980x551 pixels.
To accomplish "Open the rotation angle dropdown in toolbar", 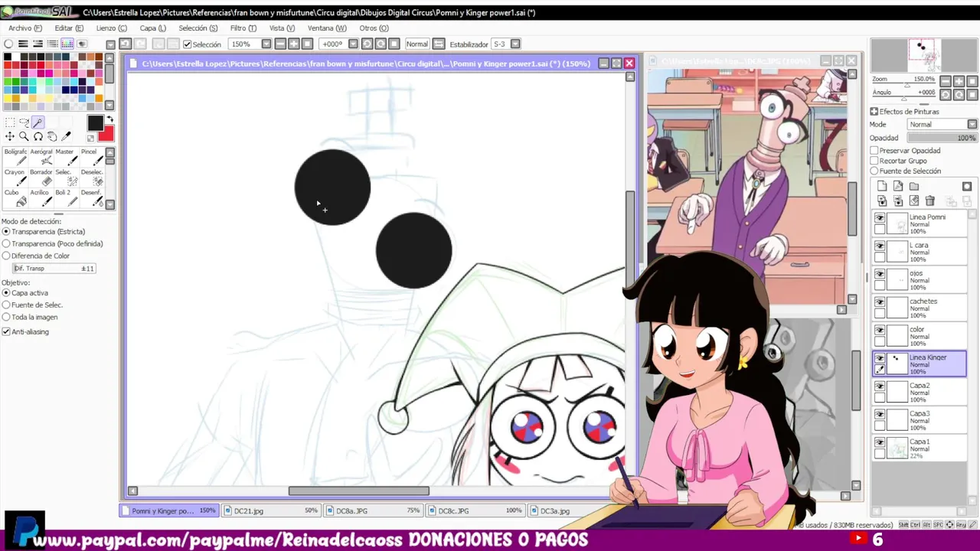I will click(353, 44).
